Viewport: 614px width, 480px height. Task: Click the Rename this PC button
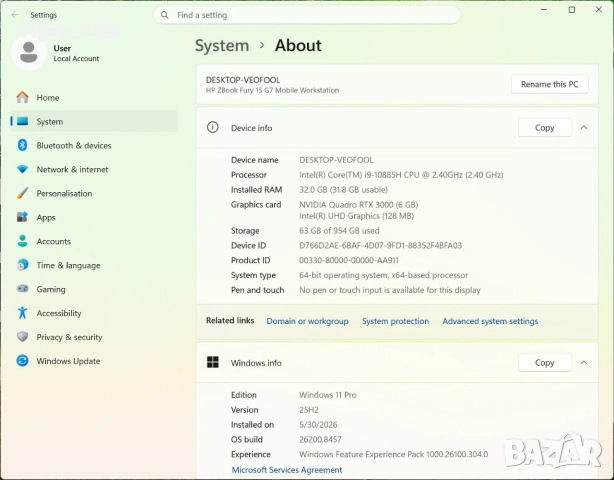point(549,84)
